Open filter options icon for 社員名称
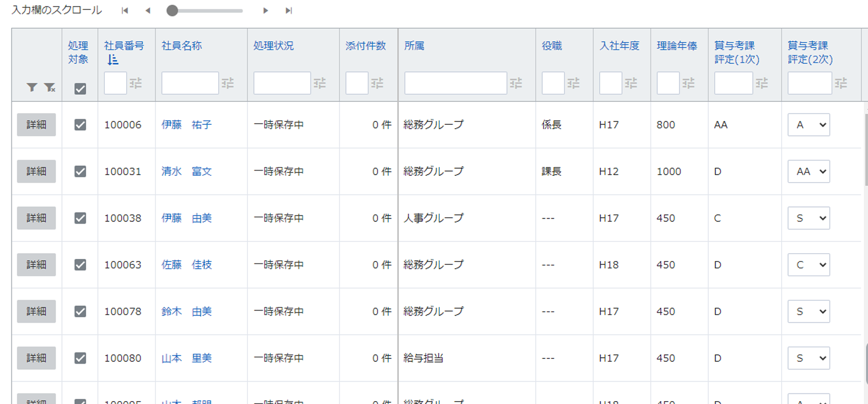 point(229,83)
